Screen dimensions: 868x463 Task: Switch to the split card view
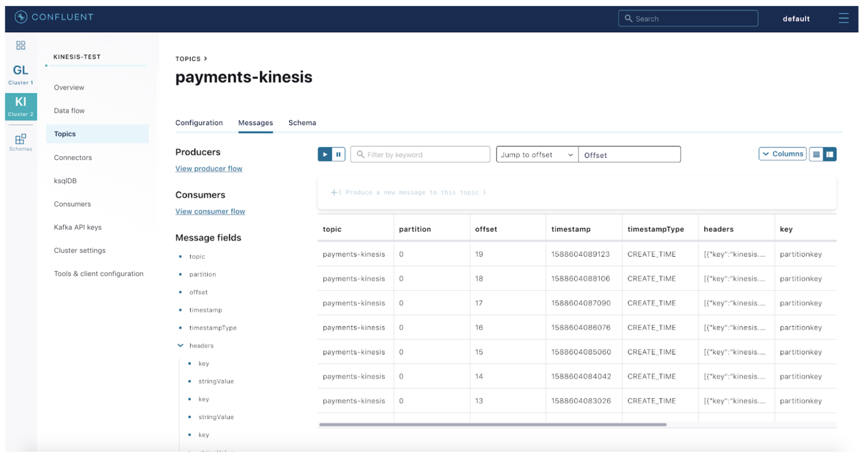coord(830,154)
